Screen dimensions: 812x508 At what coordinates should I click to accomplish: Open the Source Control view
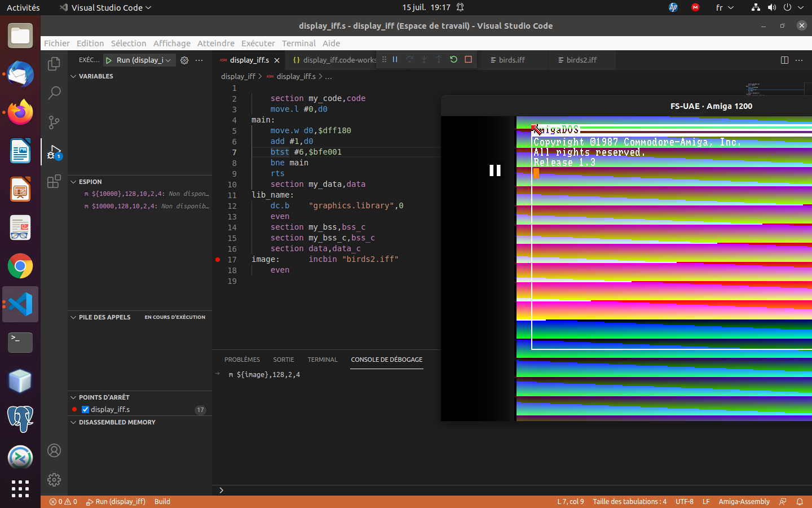[54, 122]
